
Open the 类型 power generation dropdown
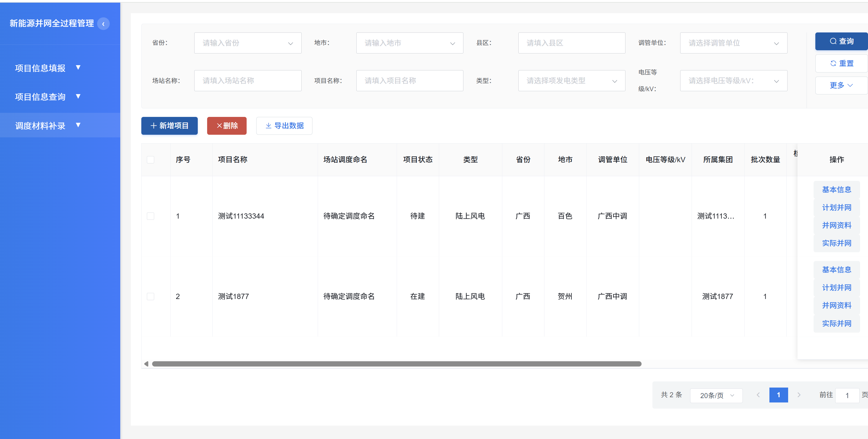571,81
